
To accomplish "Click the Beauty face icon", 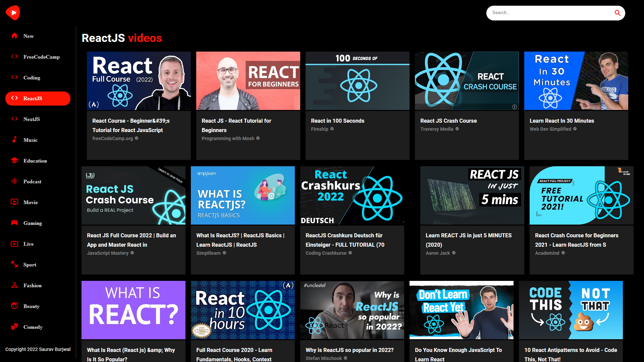I will (14, 306).
